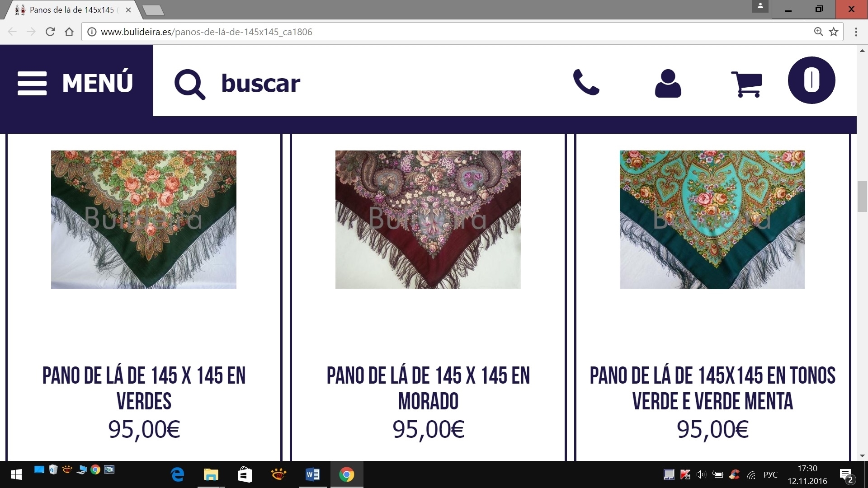The width and height of the screenshot is (868, 488).
Task: Bookmark page with the star icon
Action: click(x=834, y=32)
